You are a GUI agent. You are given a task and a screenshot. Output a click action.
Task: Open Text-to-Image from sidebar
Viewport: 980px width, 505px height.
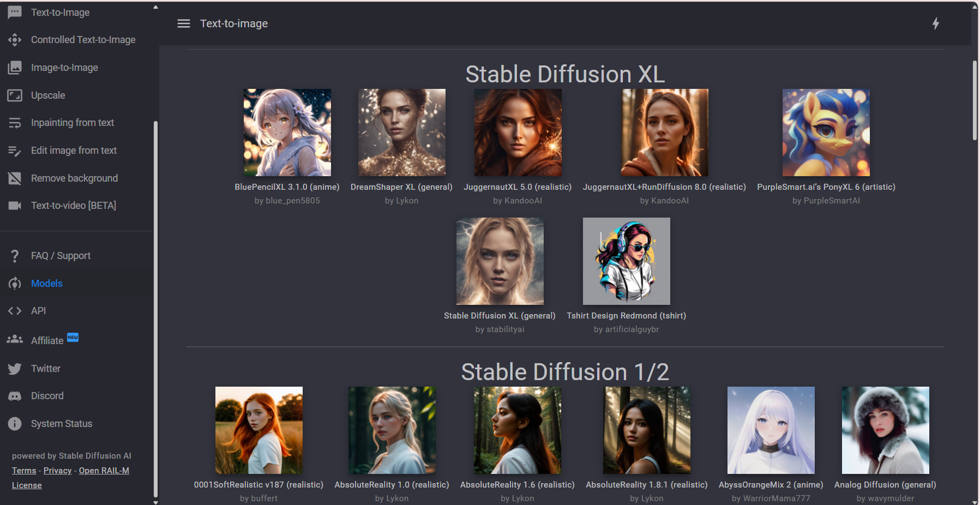[61, 13]
